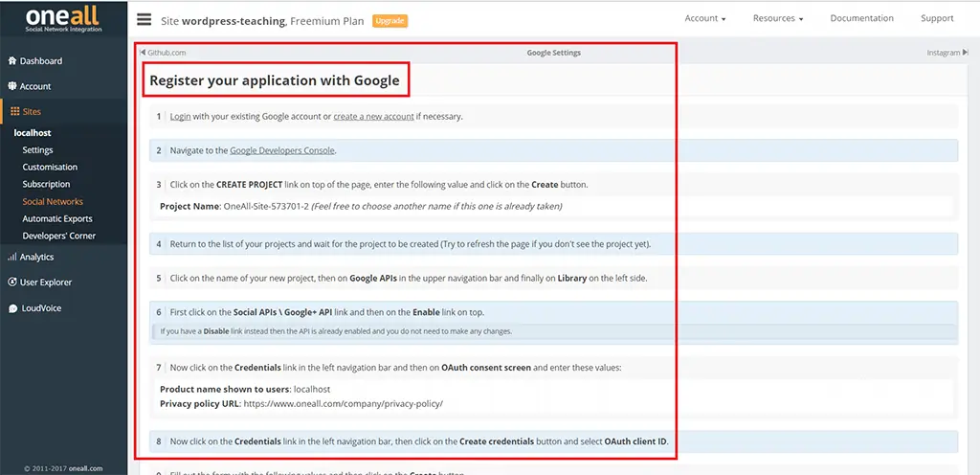Image resolution: width=980 pixels, height=475 pixels.
Task: Open Settings under localhost
Action: (x=37, y=150)
